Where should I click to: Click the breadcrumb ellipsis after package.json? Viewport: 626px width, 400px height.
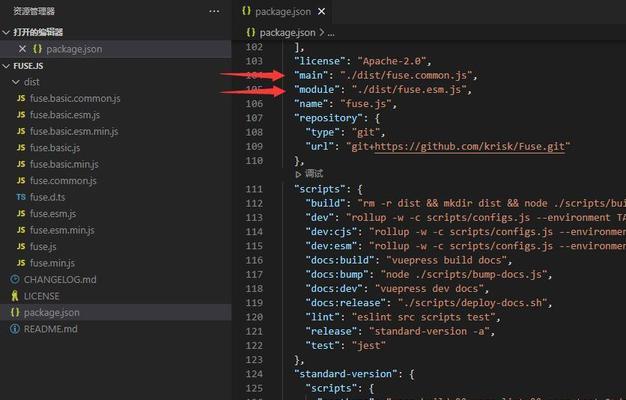coord(331,34)
